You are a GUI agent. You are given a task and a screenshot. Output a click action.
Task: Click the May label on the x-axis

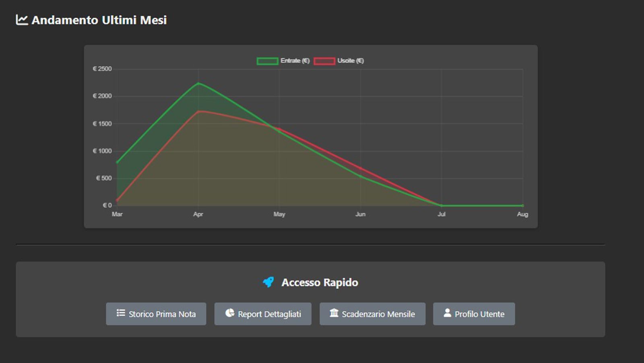[x=279, y=214]
